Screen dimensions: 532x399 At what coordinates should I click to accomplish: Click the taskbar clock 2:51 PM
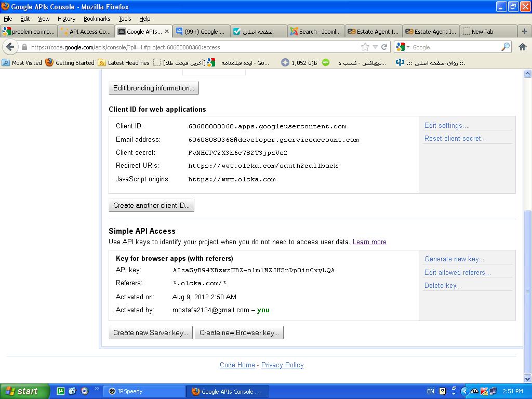point(513,391)
